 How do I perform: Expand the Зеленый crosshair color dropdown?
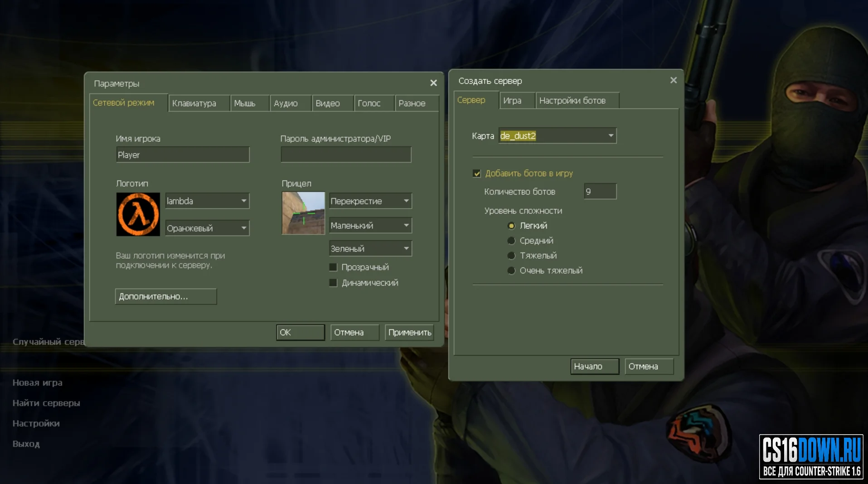pyautogui.click(x=370, y=248)
